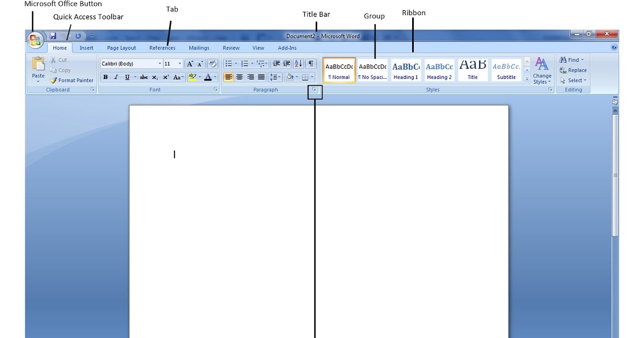644x338 pixels.
Task: Click the Shading paint bucket color
Action: 289,77
